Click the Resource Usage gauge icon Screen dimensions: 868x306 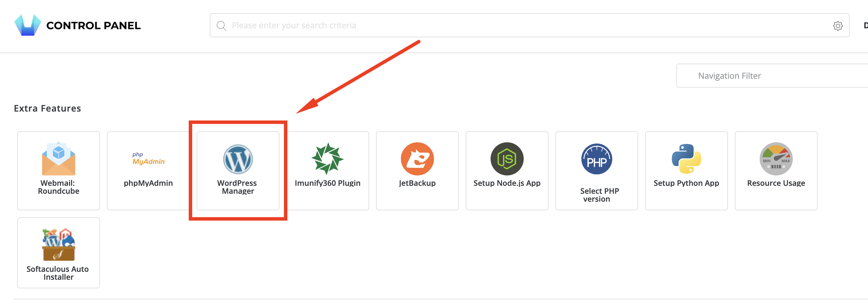(x=776, y=159)
